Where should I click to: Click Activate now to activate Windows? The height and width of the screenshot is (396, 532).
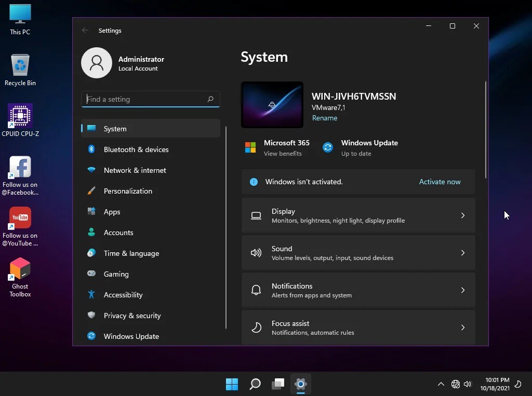pyautogui.click(x=440, y=182)
